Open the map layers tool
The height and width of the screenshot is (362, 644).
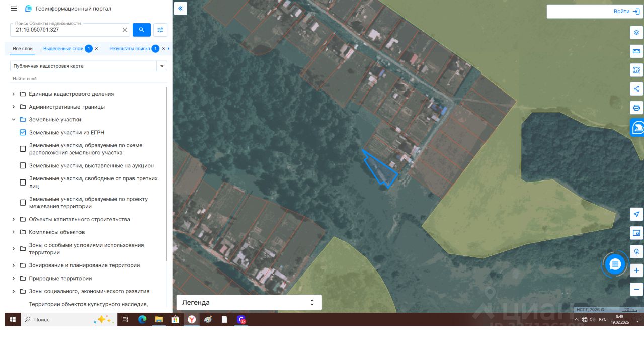(636, 32)
